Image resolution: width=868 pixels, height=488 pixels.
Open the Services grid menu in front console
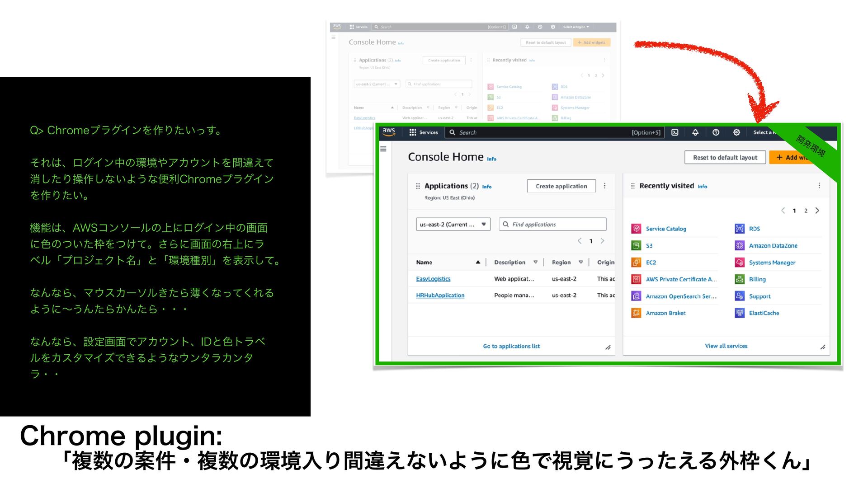[x=412, y=132]
